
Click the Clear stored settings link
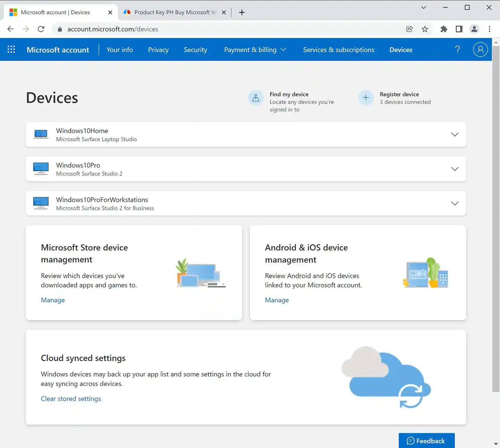click(x=71, y=399)
